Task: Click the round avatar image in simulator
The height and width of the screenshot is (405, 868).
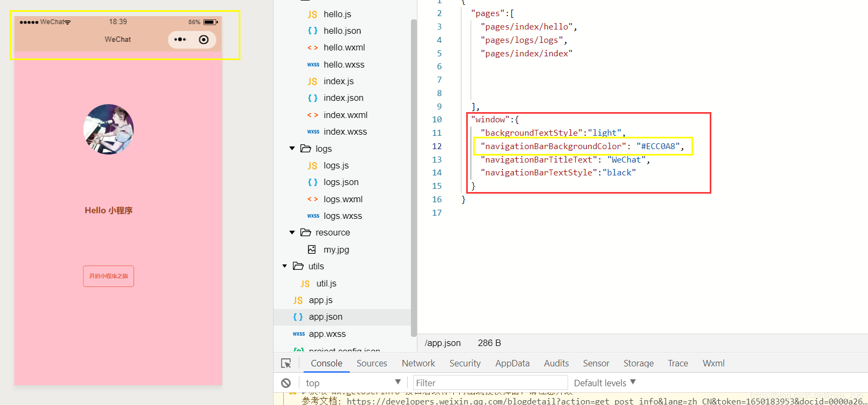Action: click(x=108, y=129)
